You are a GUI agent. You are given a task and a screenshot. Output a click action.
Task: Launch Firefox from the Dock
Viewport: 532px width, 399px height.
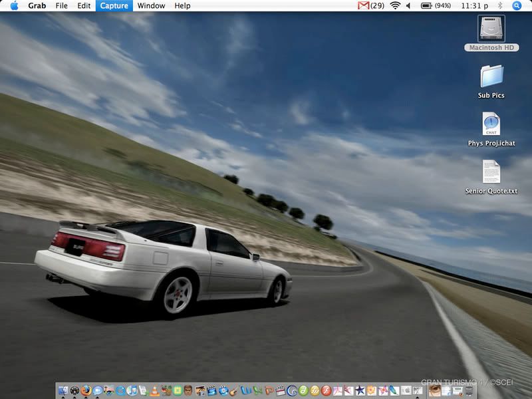[86, 391]
